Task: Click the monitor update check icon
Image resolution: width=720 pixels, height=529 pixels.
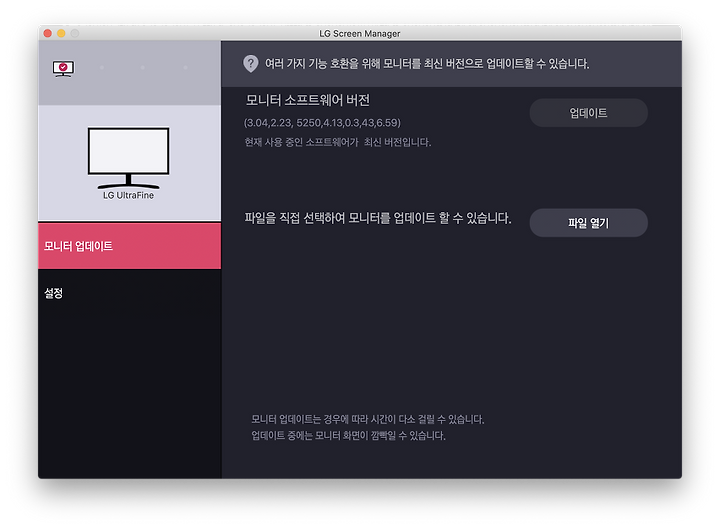Action: [63, 68]
